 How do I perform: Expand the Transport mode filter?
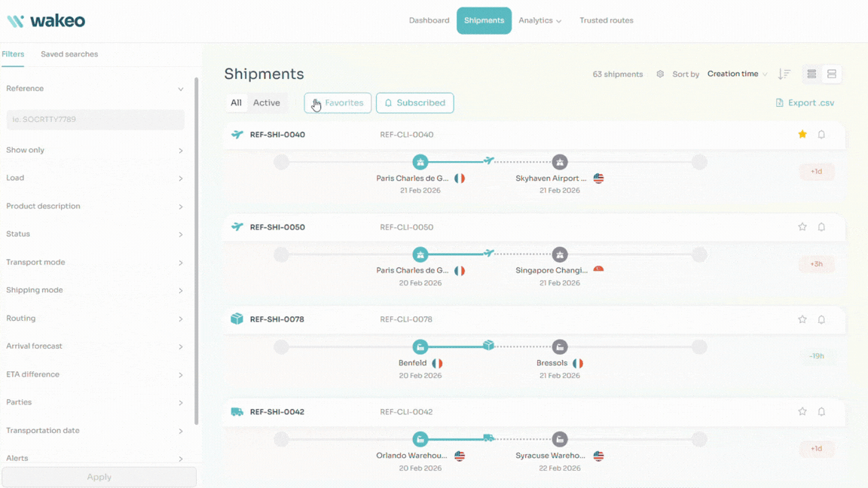click(95, 262)
